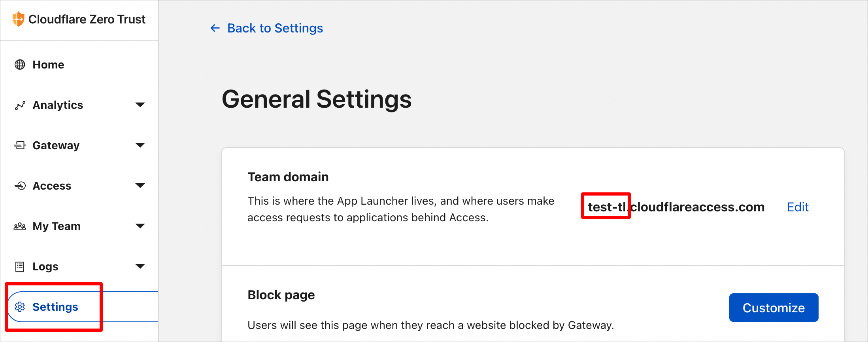Click the Settings gear icon
This screenshot has width=868, height=342.
point(20,307)
